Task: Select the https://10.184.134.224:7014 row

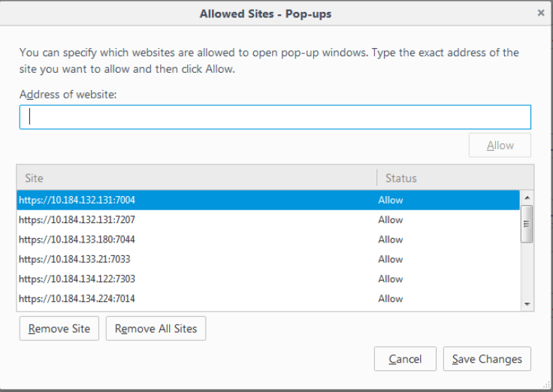Action: (268, 299)
